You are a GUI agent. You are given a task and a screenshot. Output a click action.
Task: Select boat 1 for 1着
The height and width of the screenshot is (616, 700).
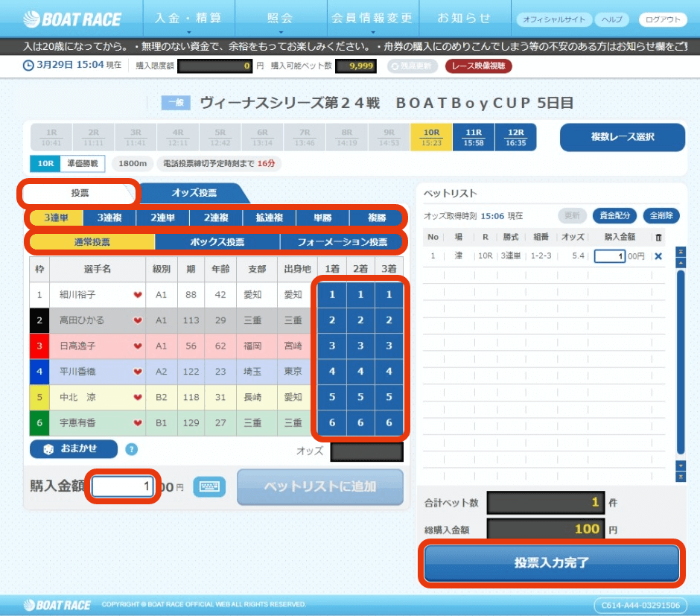pyautogui.click(x=332, y=295)
